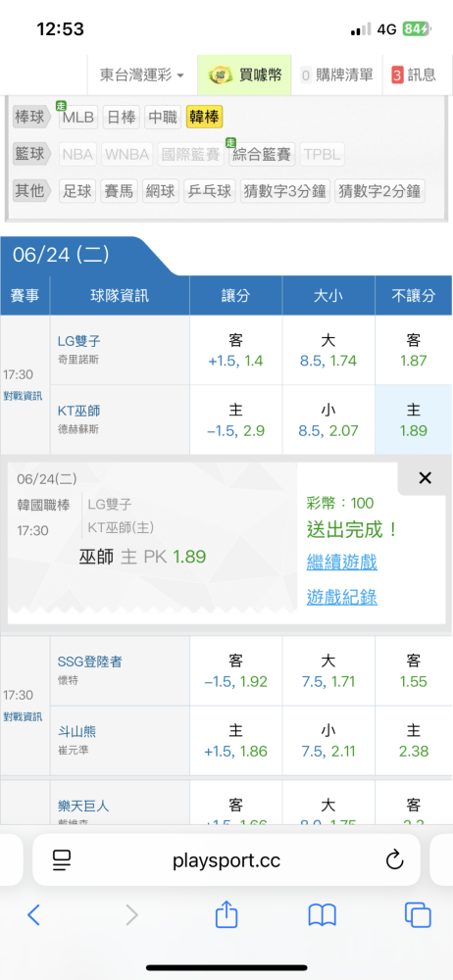
Task: Pick 斗山熊 home moneyline 2.38
Action: point(414,741)
